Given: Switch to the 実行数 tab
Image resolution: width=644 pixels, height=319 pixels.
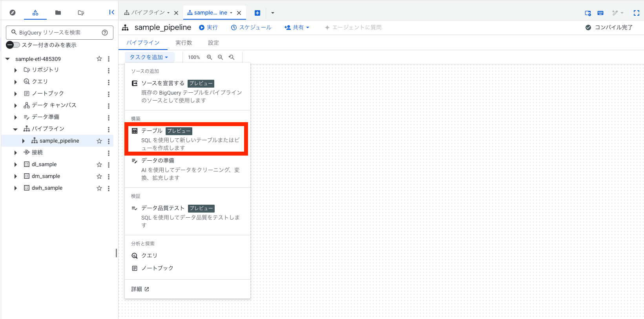Looking at the screenshot, I should [x=184, y=43].
